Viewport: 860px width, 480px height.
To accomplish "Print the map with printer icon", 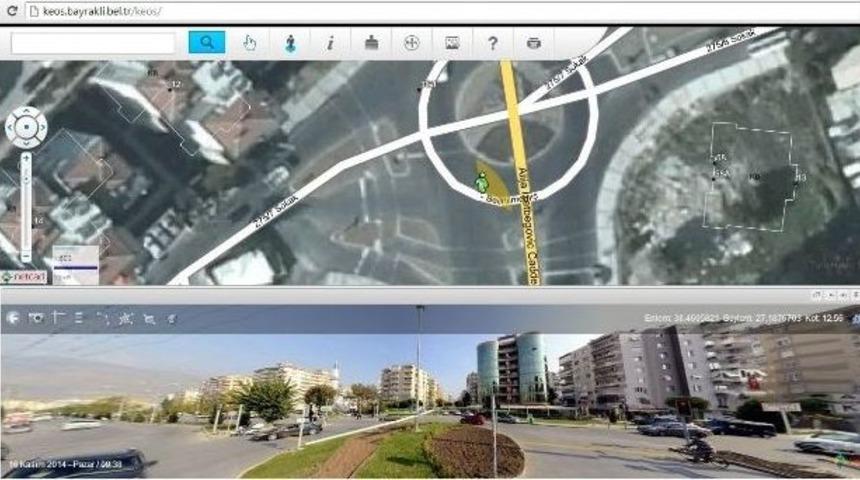I will pyautogui.click(x=533, y=43).
